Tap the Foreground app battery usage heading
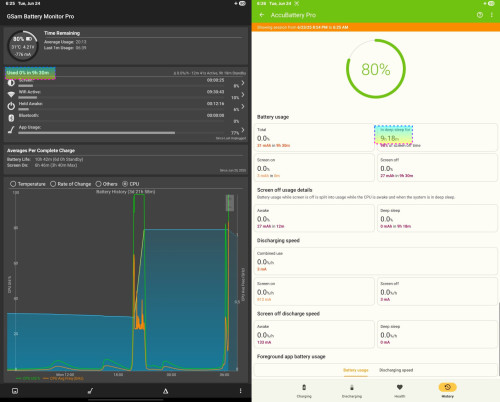 (291, 356)
